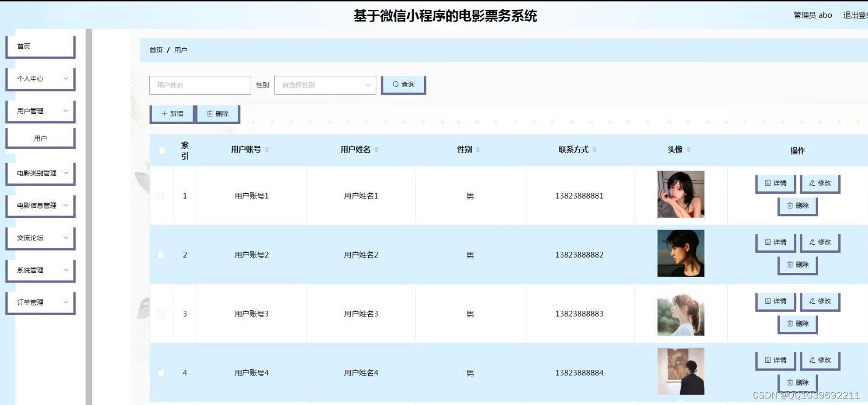Sort by the 性别 column sort icon
Image resolution: width=868 pixels, height=405 pixels.
(x=478, y=150)
